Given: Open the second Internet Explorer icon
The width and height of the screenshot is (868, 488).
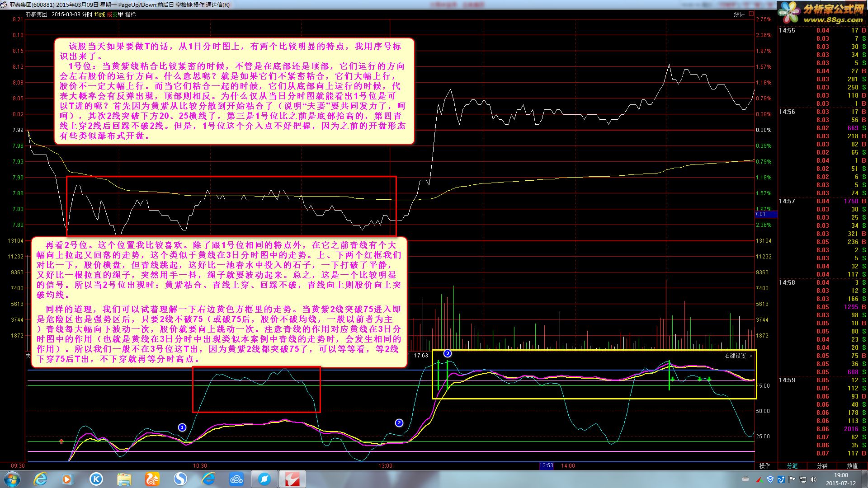Looking at the screenshot, I should [x=208, y=479].
